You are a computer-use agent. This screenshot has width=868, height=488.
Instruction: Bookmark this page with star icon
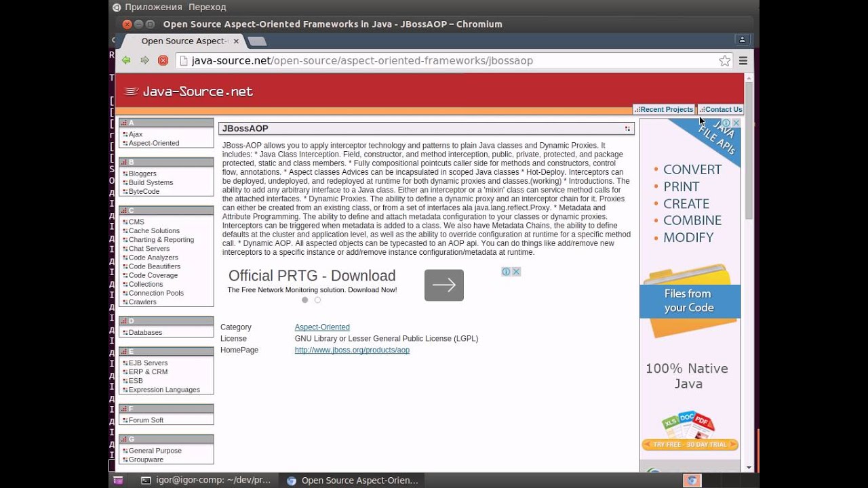pos(725,60)
